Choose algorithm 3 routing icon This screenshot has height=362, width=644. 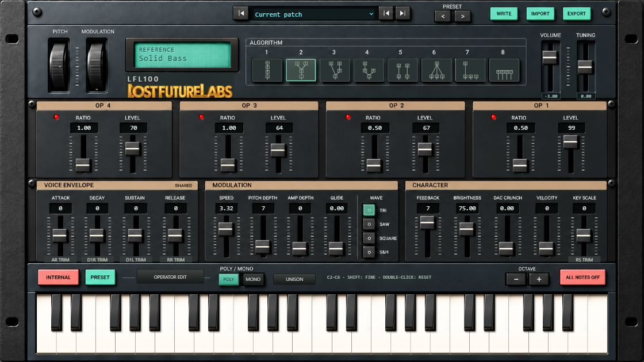[335, 70]
